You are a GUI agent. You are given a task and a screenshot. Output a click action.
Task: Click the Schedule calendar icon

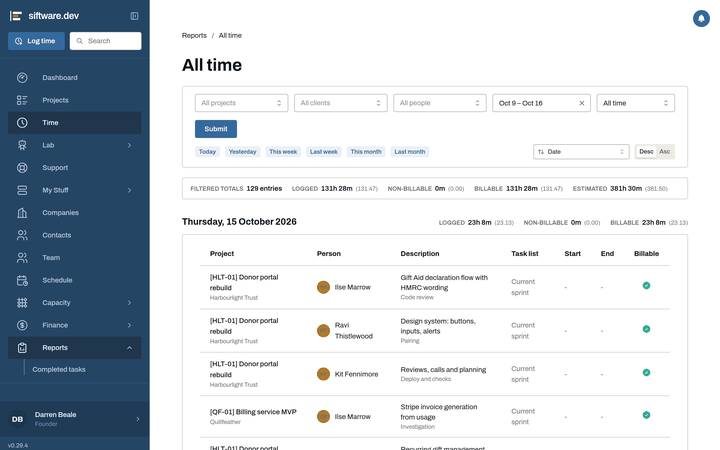click(22, 280)
